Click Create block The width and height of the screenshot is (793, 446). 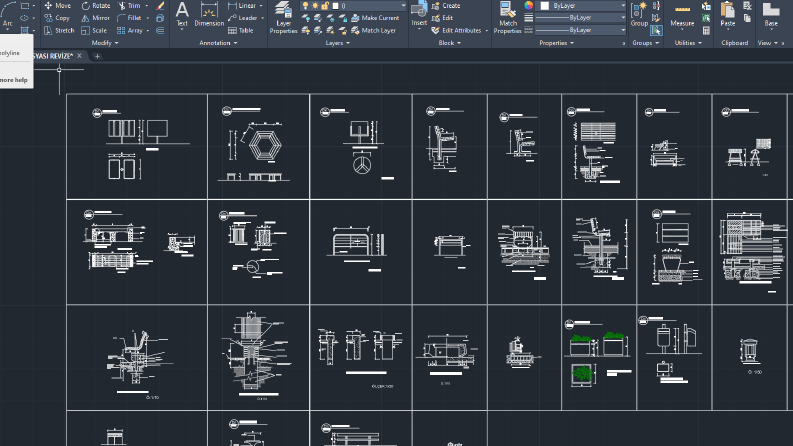(x=446, y=6)
